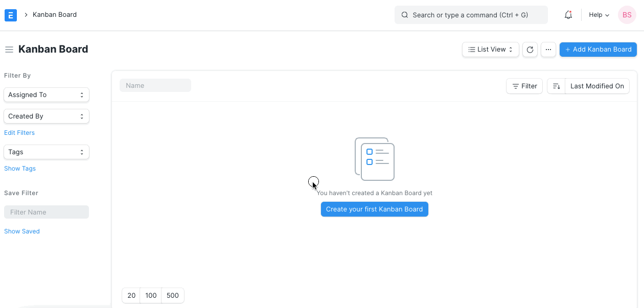Viewport: 644px width, 308px height.
Task: Open the Created By filter dropdown
Action: 46,116
